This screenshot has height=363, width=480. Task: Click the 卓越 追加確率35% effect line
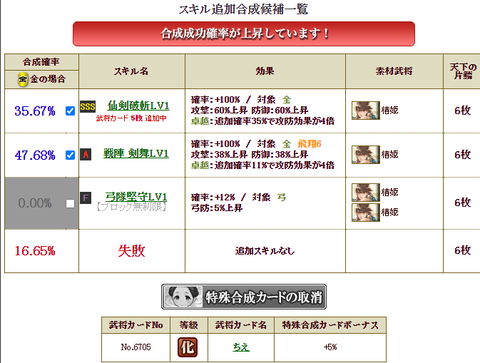[x=263, y=121]
